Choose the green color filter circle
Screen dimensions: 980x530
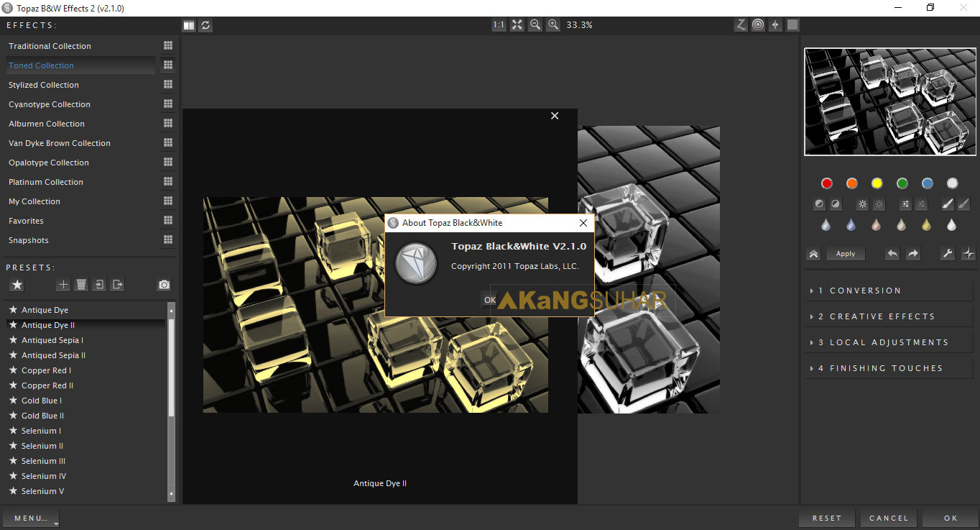coord(902,183)
